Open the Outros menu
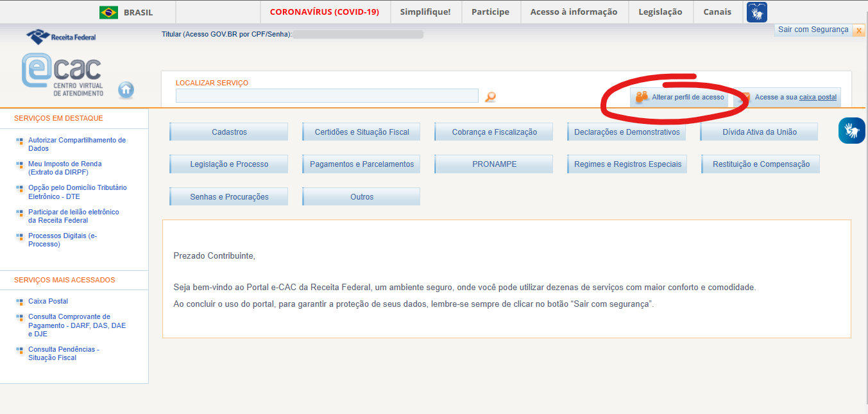The image size is (868, 414). click(x=362, y=196)
